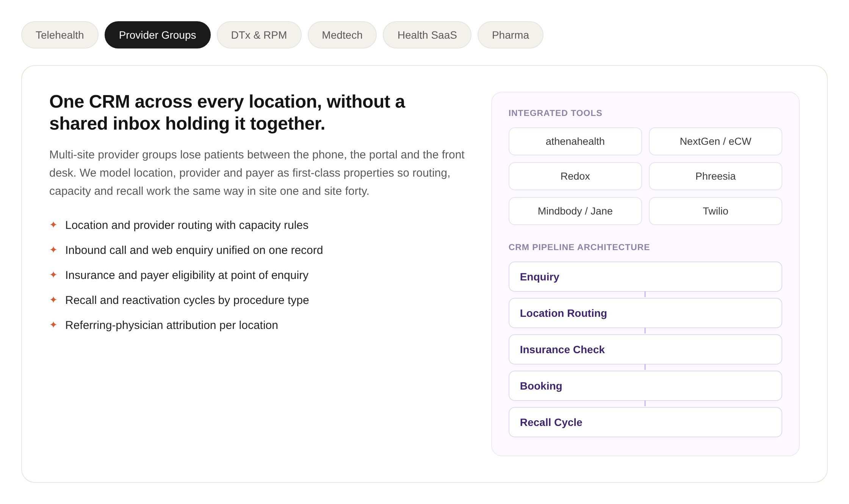
Task: Click the 'CRM PIPELINE ARCHITECTURE' section label
Action: tap(579, 247)
